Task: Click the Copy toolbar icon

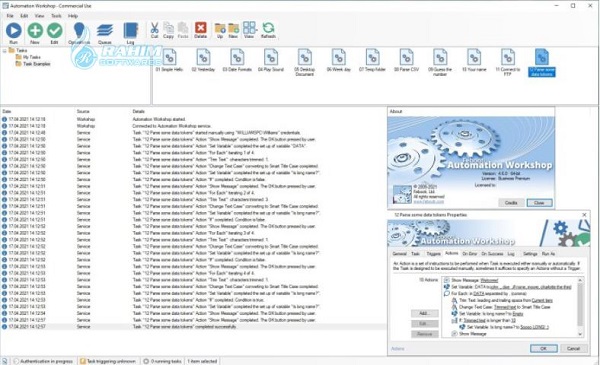Action: [x=168, y=30]
